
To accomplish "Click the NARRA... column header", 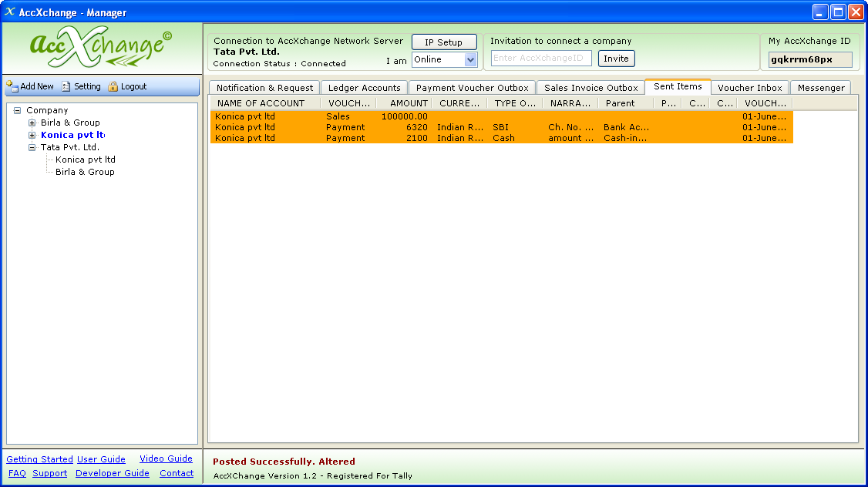I will tap(570, 103).
